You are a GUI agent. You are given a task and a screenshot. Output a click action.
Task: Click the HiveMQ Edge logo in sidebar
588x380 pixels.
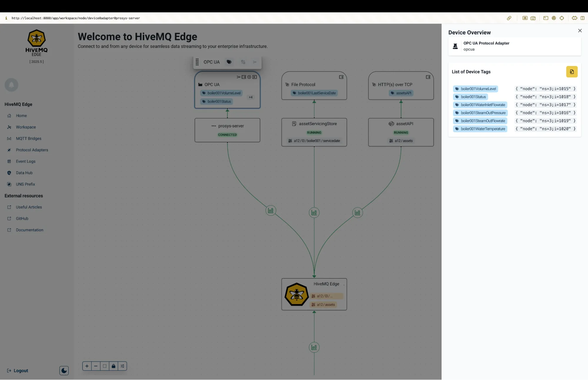coord(36,43)
